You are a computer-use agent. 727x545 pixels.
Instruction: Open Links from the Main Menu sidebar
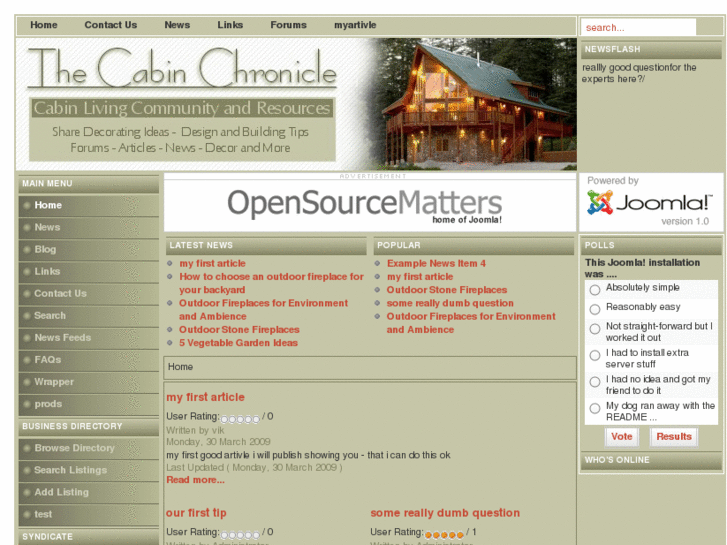click(89, 271)
